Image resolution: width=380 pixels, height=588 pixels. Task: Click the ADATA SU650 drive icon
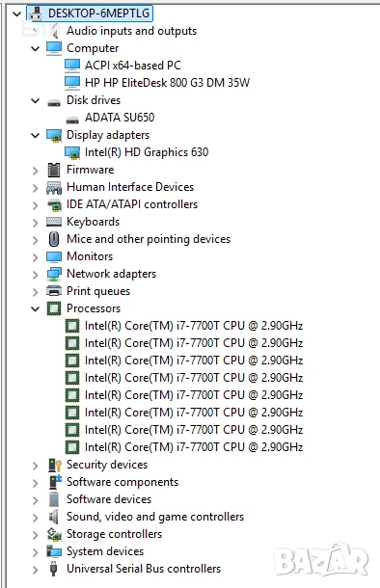pos(72,120)
